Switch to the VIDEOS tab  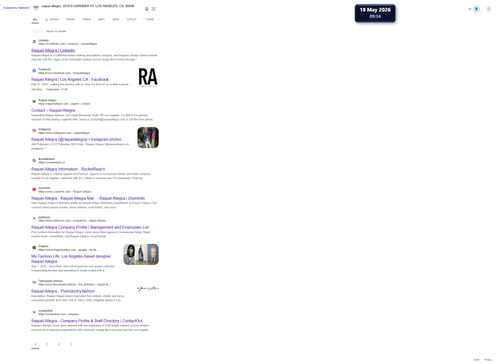tap(87, 19)
